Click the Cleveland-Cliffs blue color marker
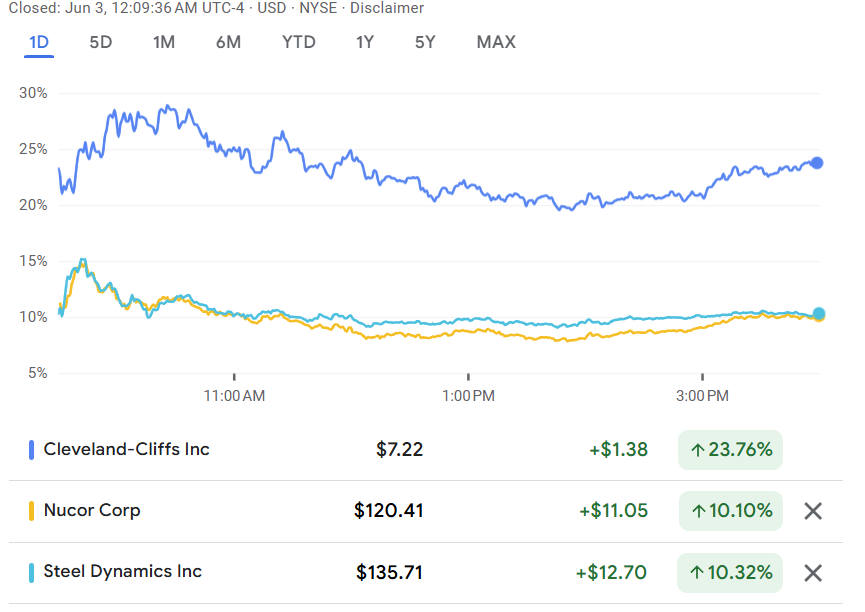Image resolution: width=865 pixels, height=612 pixels. coord(31,450)
